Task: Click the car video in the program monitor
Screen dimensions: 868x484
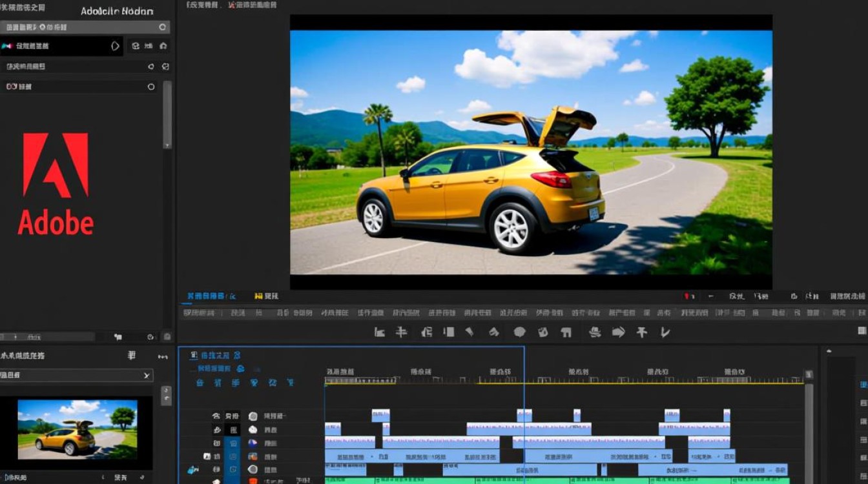Action: coord(531,152)
